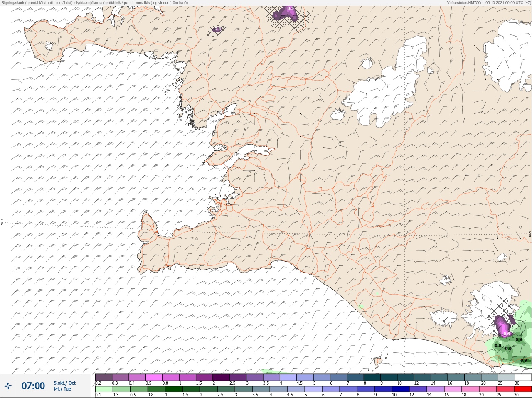Click the Veðurstofan logo icon beside the time
Screen dimensions: 532x398
click(8, 386)
